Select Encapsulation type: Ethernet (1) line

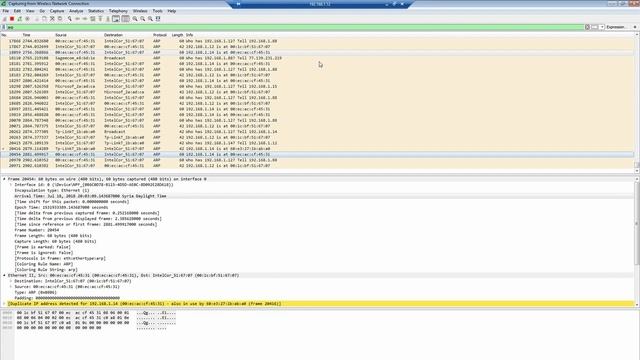(52, 191)
